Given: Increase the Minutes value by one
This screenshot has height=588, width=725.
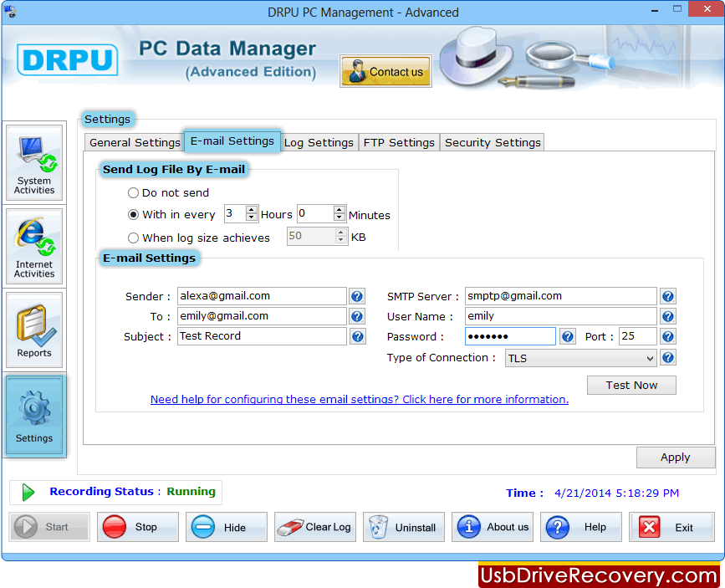Looking at the screenshot, I should (x=340, y=210).
